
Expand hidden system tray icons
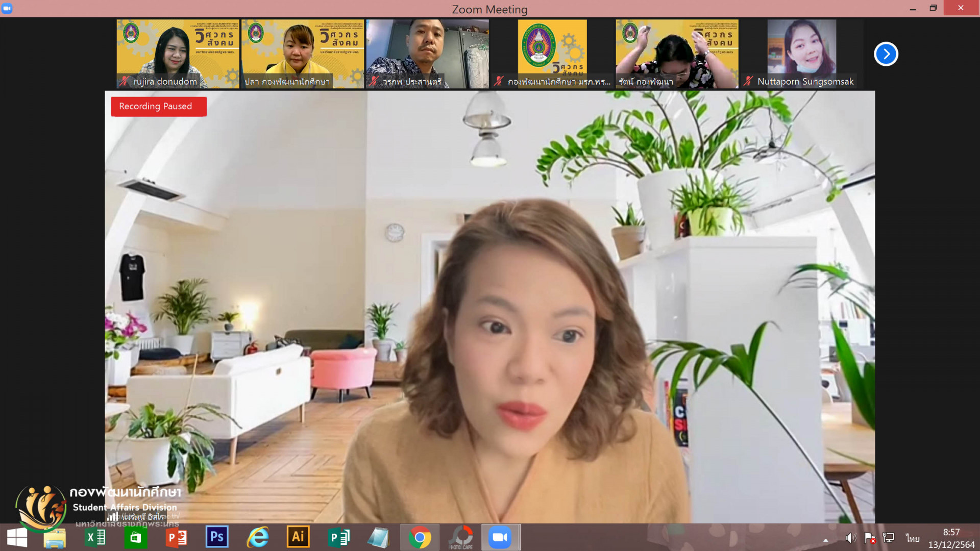pos(825,539)
